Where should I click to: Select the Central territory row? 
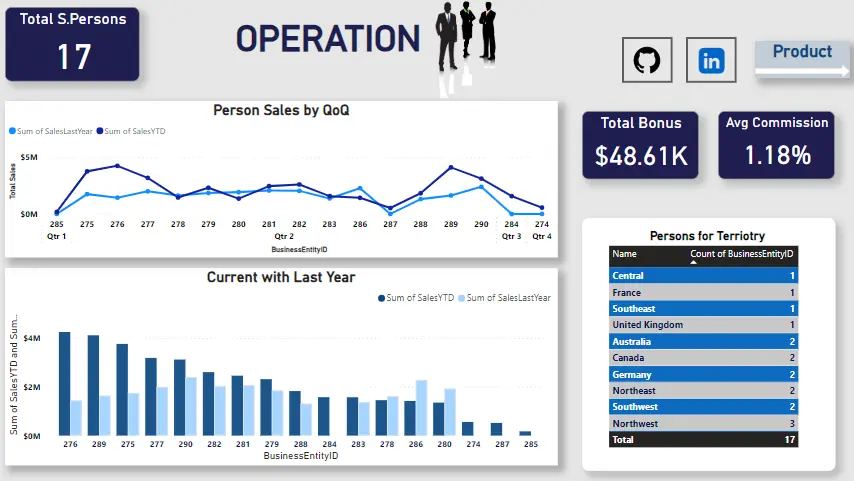[703, 276]
